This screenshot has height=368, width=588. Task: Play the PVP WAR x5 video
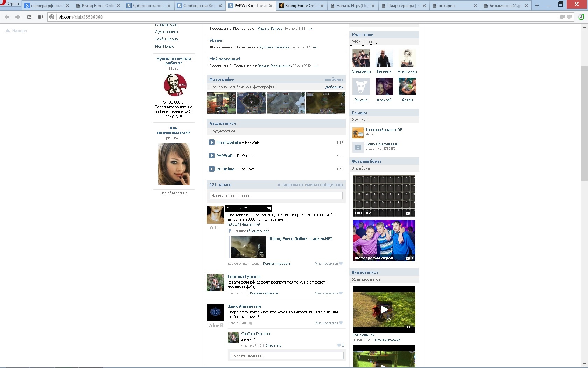[384, 309]
